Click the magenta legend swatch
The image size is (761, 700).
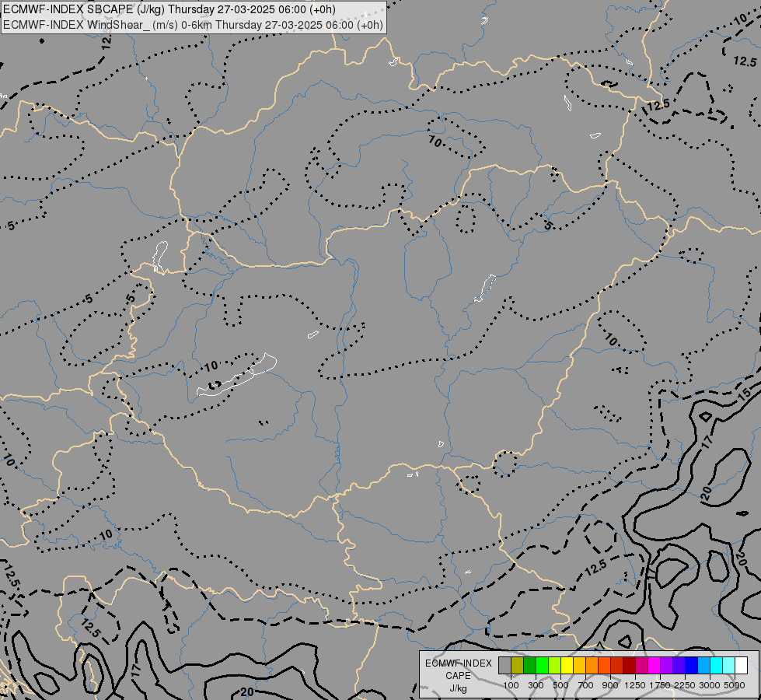pos(654,665)
